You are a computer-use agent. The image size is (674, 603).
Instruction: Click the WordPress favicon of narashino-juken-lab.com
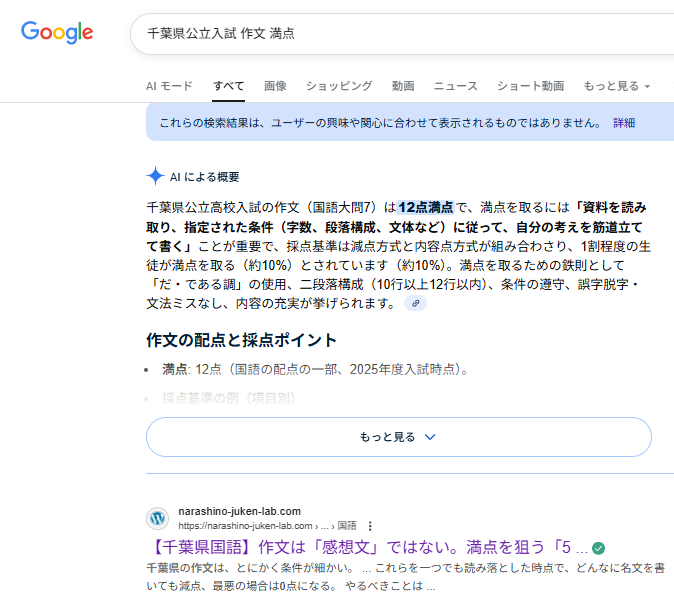click(x=158, y=518)
